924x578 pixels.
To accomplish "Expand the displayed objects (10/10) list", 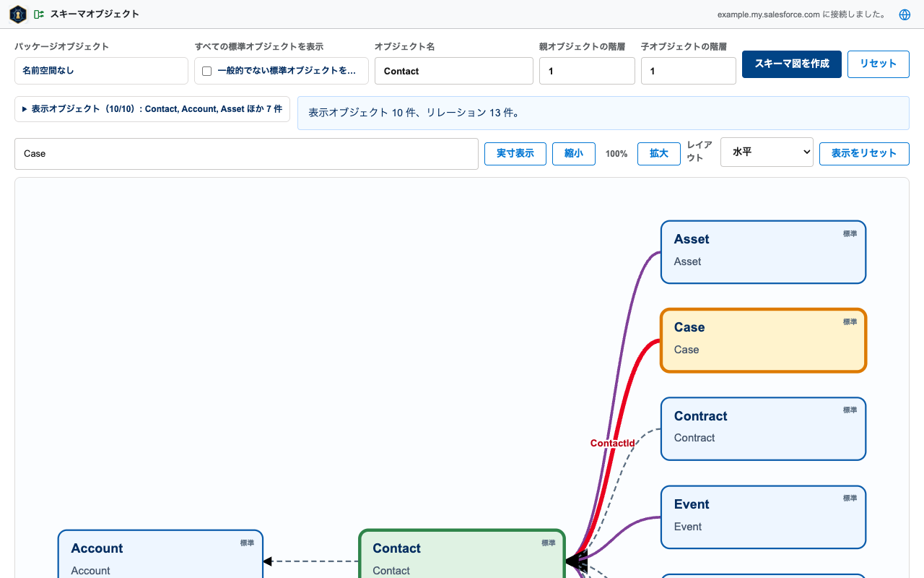I will (x=152, y=109).
